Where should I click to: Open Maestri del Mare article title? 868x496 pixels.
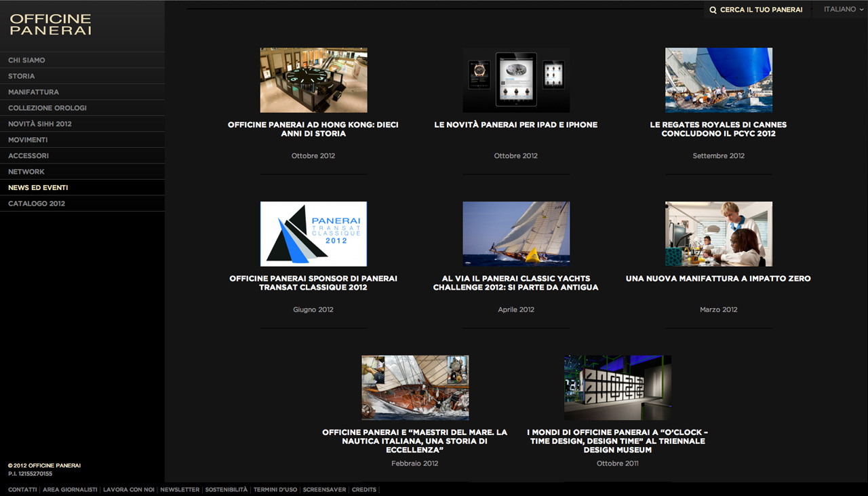415,441
